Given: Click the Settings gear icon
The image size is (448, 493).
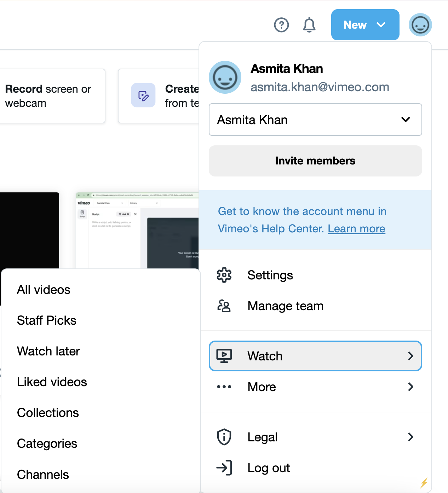Looking at the screenshot, I should point(224,275).
